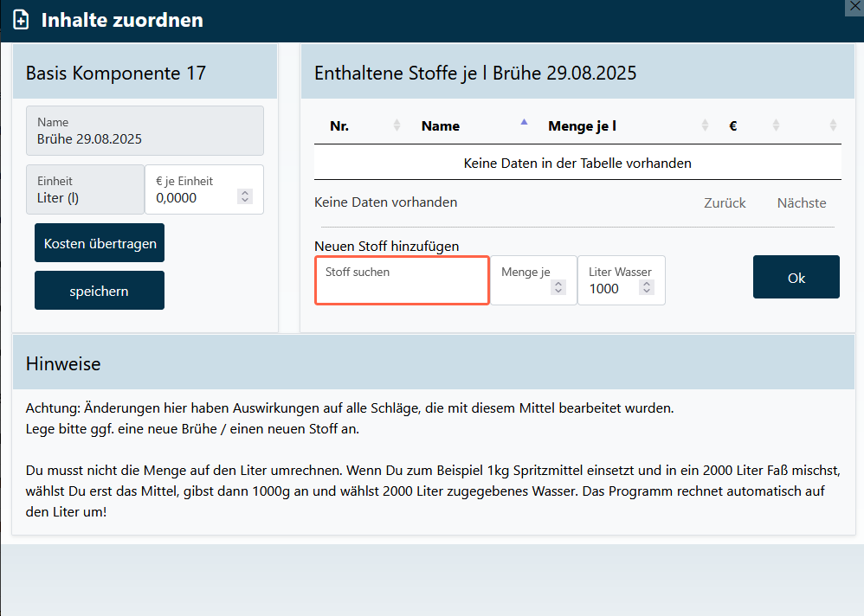Click the Liter Wasser spinner arrows
Image resolution: width=864 pixels, height=616 pixels.
coord(647,288)
